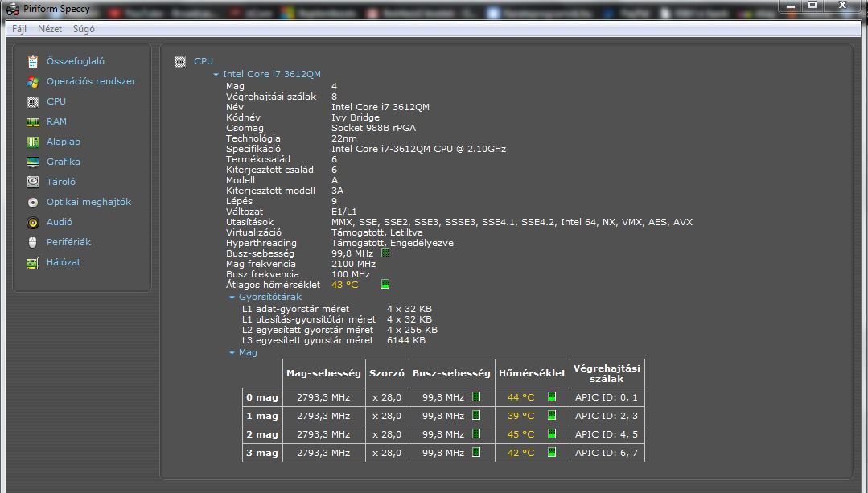The width and height of the screenshot is (868, 493).
Task: Click the 2 mag row label
Action: pyautogui.click(x=262, y=434)
